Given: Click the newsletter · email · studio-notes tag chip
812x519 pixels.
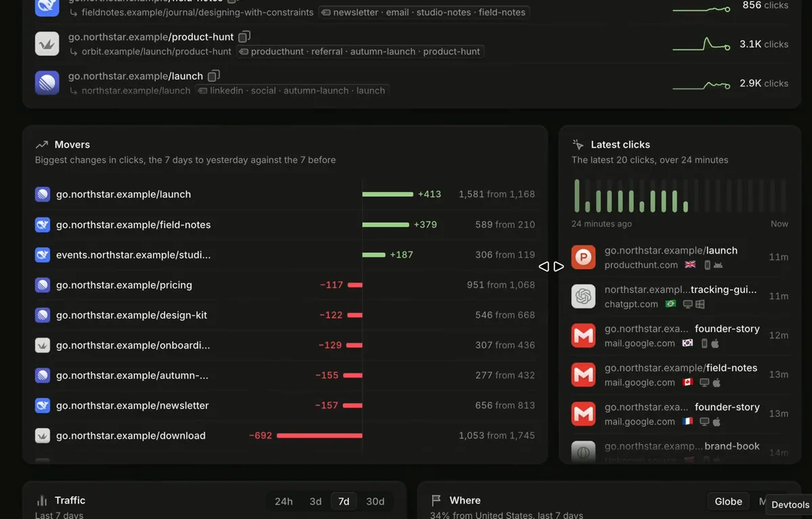Looking at the screenshot, I should [x=424, y=12].
